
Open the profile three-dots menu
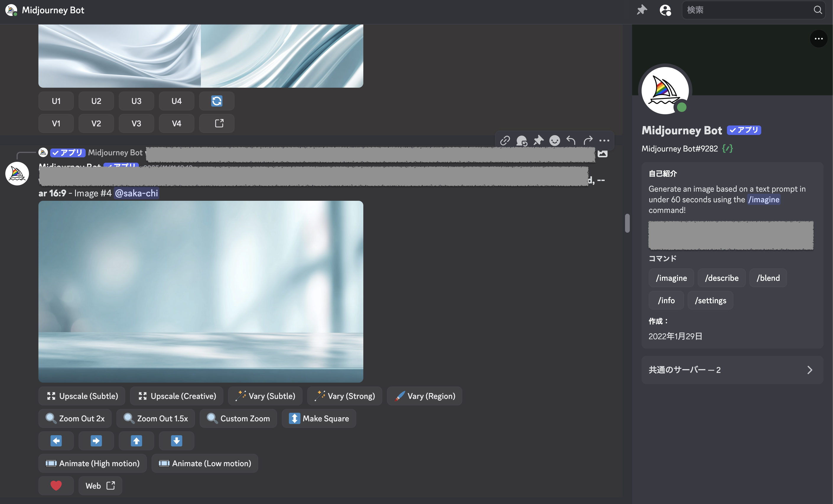pos(818,39)
